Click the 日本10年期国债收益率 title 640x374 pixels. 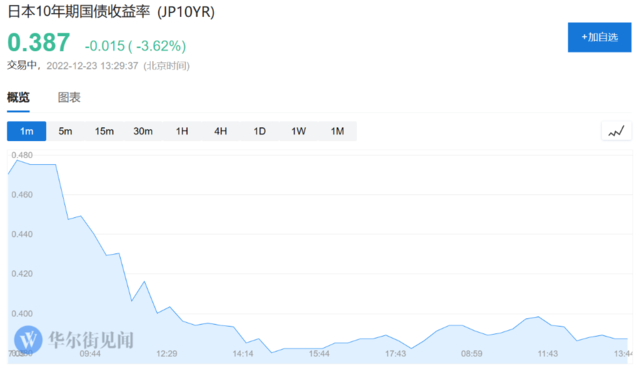[79, 11]
